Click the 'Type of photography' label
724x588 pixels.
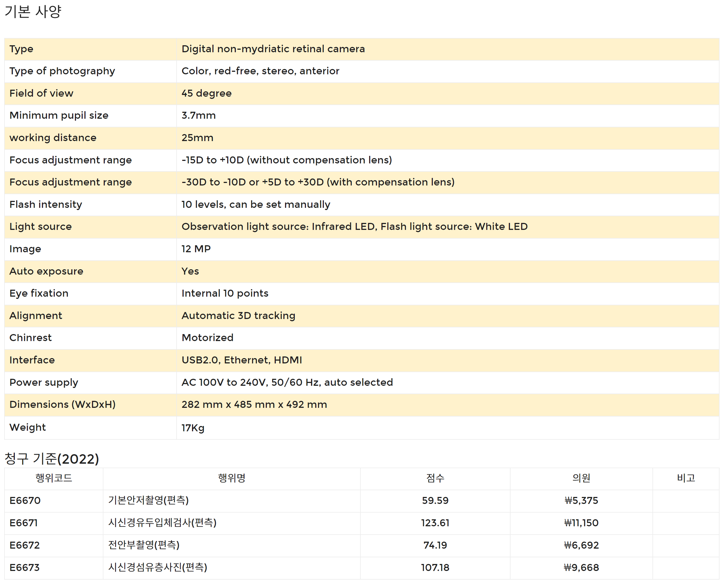coord(62,71)
